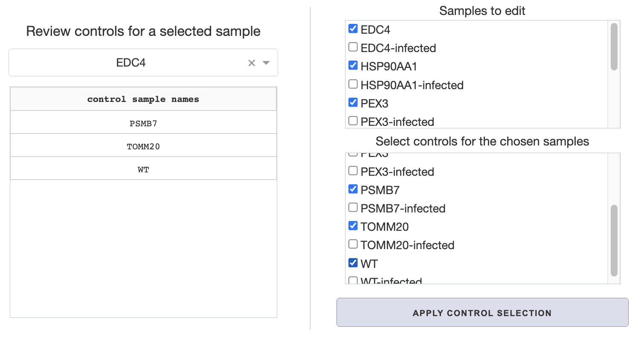Viewport: 644px width, 343px height.
Task: Click the EDC4 sample combo box
Action: click(143, 63)
